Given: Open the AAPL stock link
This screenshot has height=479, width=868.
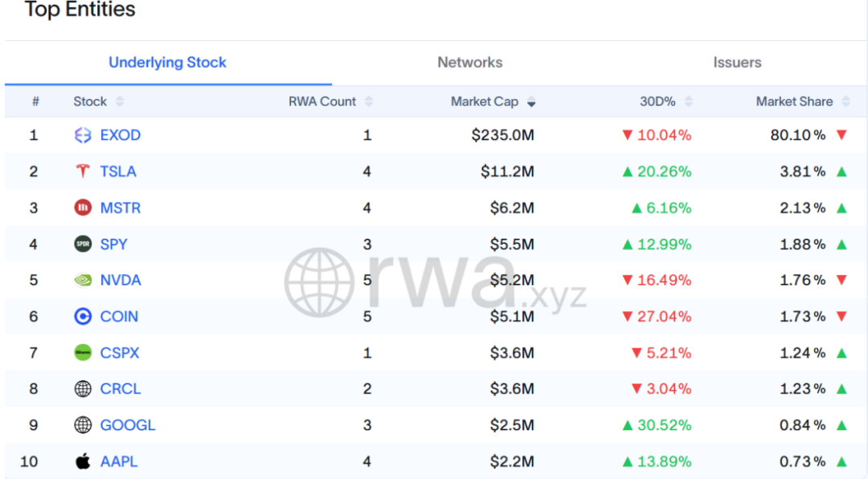Looking at the screenshot, I should pos(119,461).
